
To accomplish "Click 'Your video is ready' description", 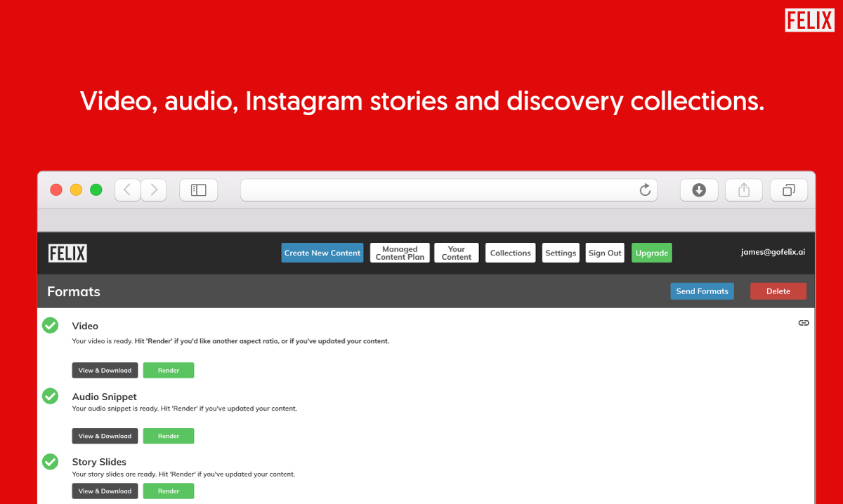I will pos(230,341).
